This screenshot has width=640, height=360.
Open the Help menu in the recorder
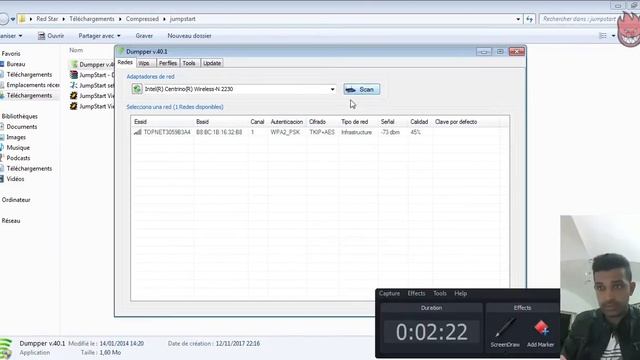(x=460, y=293)
